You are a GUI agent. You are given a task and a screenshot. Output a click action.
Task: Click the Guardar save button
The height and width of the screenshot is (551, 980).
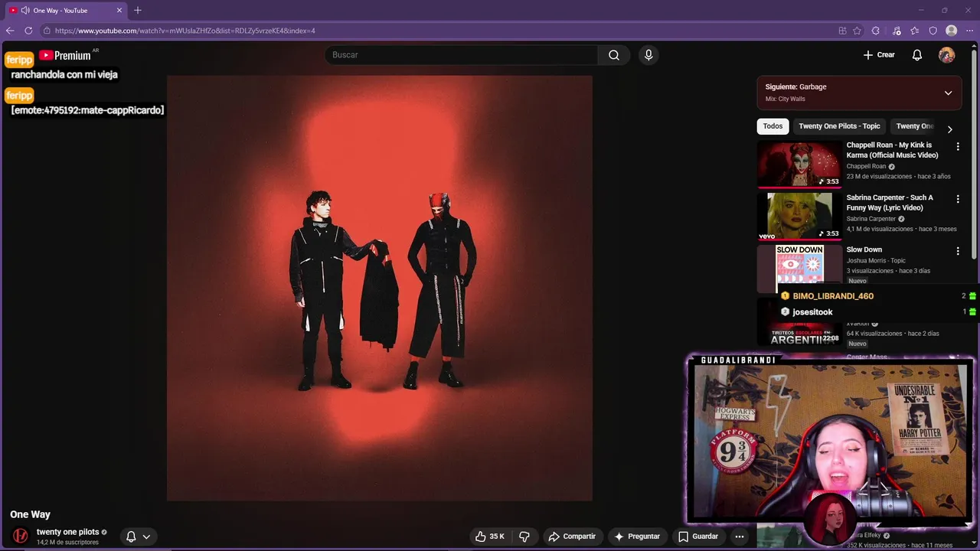[x=697, y=536]
